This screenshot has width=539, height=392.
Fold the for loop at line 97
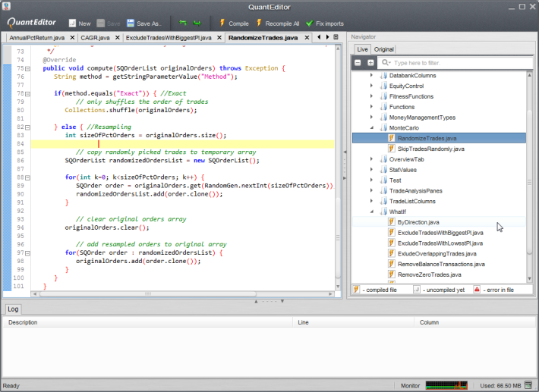pyautogui.click(x=27, y=253)
